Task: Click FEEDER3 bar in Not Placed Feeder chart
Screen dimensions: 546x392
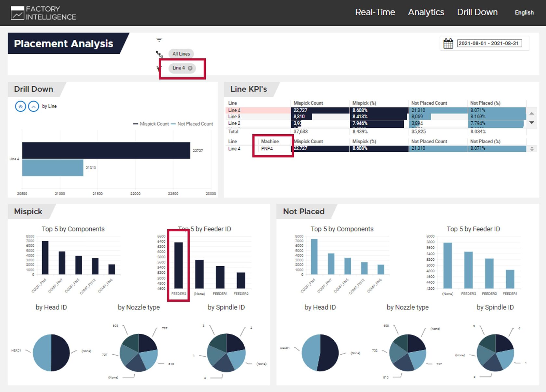Action: tap(468, 270)
